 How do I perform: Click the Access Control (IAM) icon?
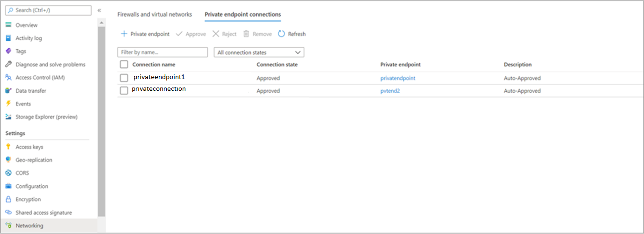pyautogui.click(x=8, y=78)
